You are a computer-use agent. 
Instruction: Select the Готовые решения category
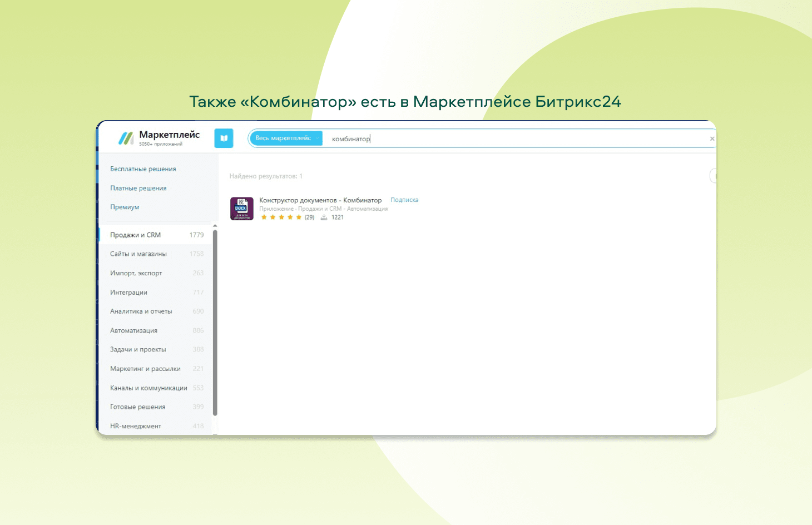[x=156, y=407]
